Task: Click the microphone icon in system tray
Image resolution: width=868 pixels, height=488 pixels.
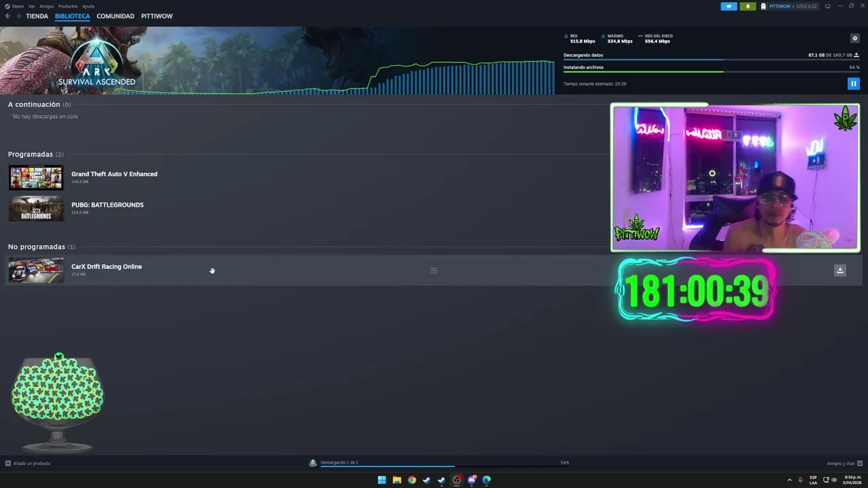Action: point(800,480)
